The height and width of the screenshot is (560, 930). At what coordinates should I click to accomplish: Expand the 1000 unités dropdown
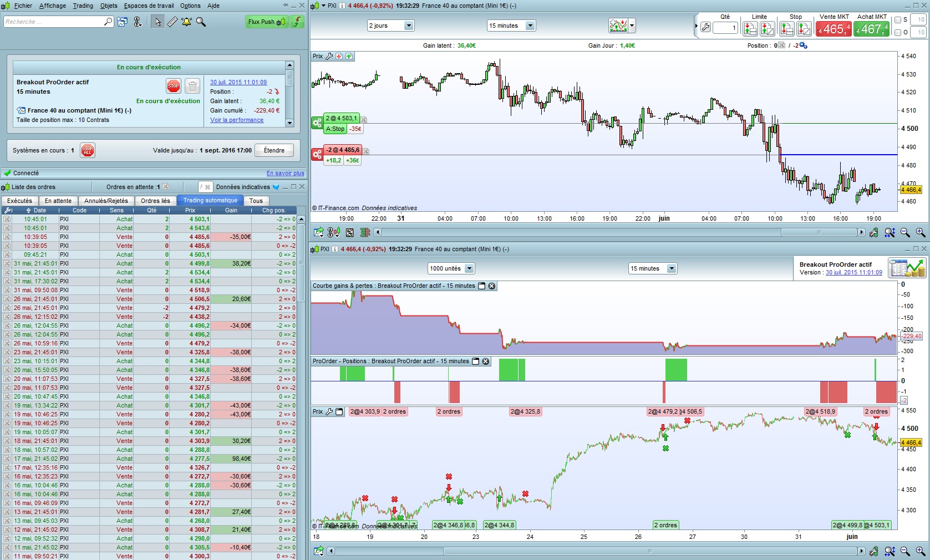coord(469,268)
